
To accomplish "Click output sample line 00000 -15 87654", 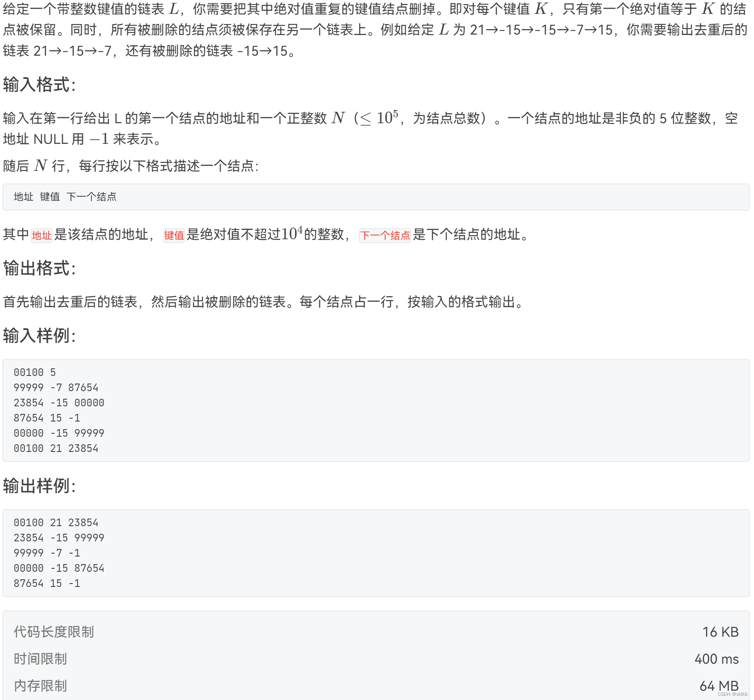I will [x=59, y=568].
